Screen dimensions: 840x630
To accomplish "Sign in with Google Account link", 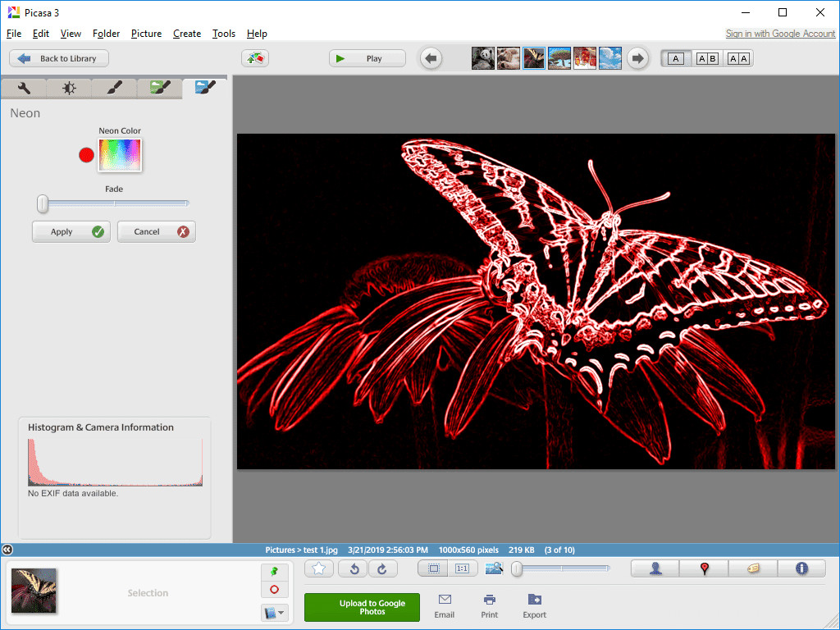I will click(x=780, y=33).
